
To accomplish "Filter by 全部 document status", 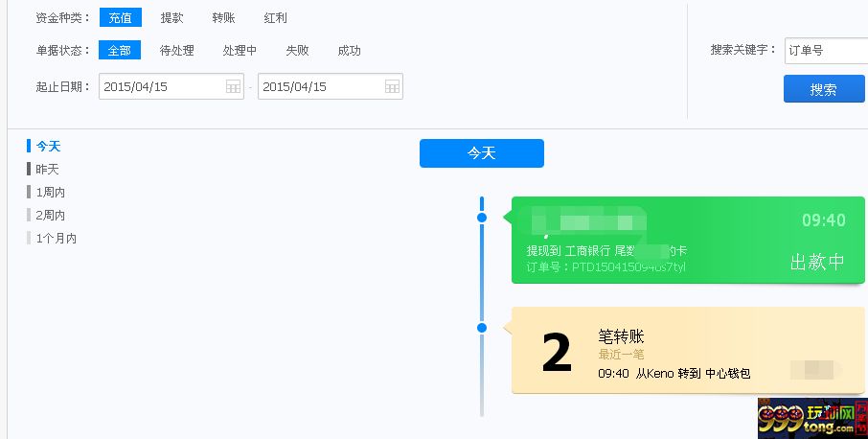I will 120,51.
